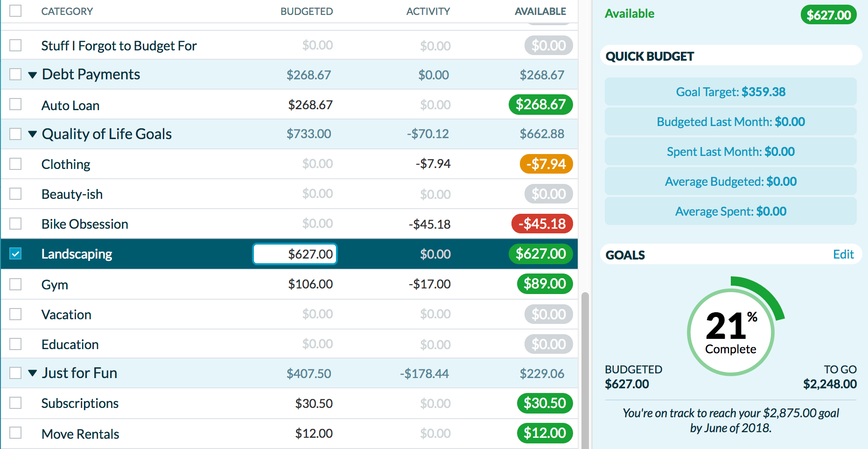Collapse the Just for Fun group
The image size is (868, 449).
click(x=32, y=373)
